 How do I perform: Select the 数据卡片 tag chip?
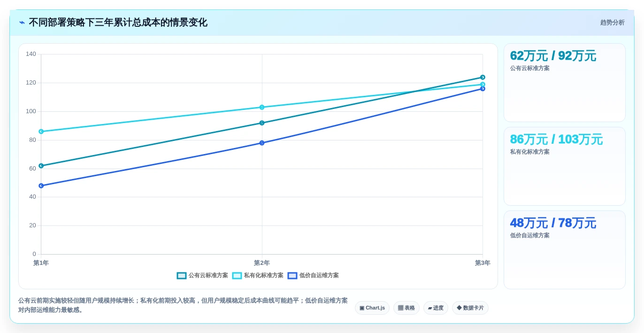coord(470,308)
